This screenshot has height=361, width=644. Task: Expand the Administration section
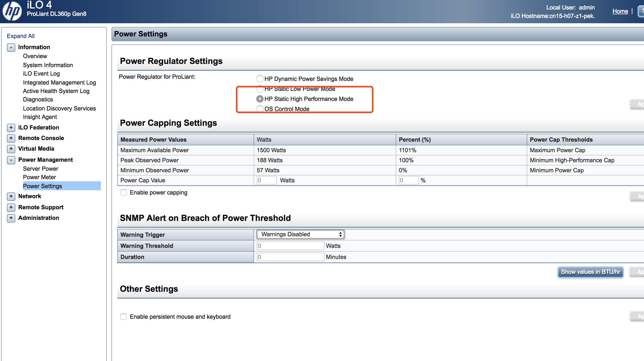pyautogui.click(x=11, y=218)
